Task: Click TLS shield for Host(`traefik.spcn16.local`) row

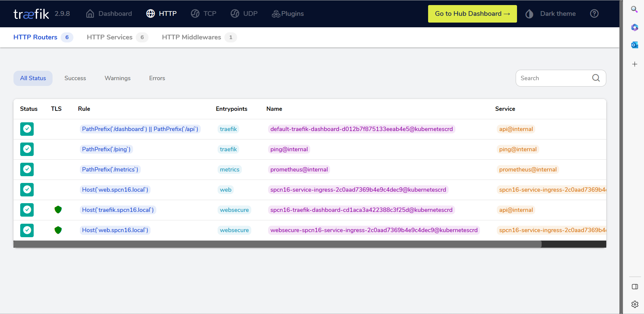Action: (x=58, y=210)
